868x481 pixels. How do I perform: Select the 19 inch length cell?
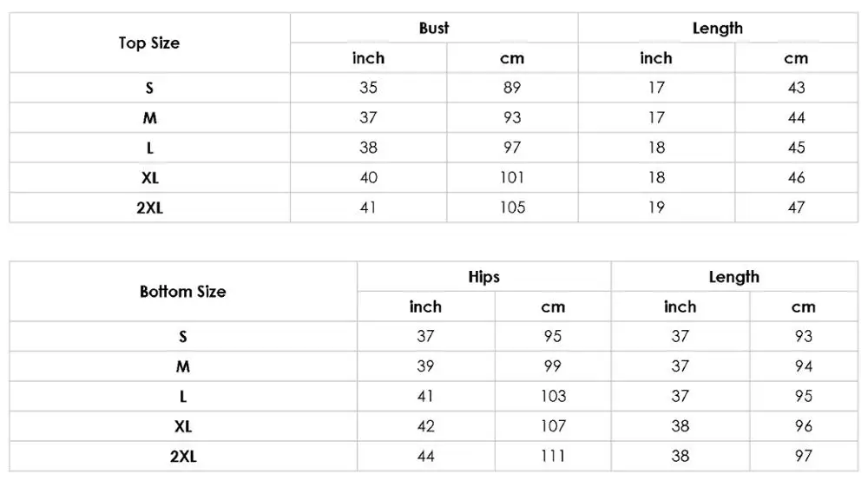(656, 208)
